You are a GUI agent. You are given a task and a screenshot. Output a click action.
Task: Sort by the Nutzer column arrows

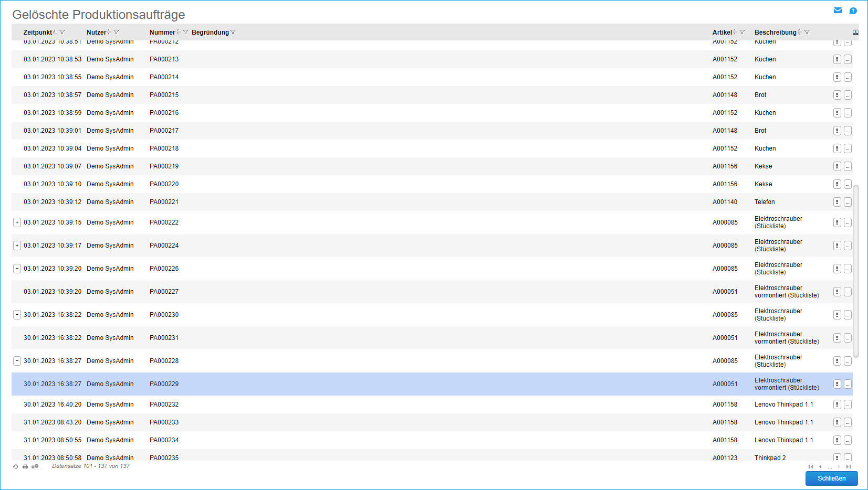[109, 32]
